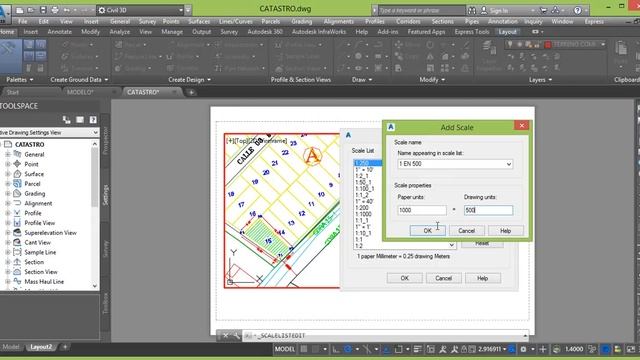
Task: Select the Grading item in Toolspace
Action: [x=35, y=193]
